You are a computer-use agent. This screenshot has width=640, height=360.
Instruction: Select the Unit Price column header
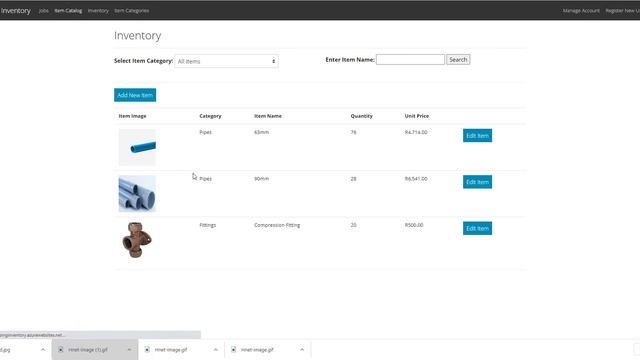pyautogui.click(x=417, y=116)
